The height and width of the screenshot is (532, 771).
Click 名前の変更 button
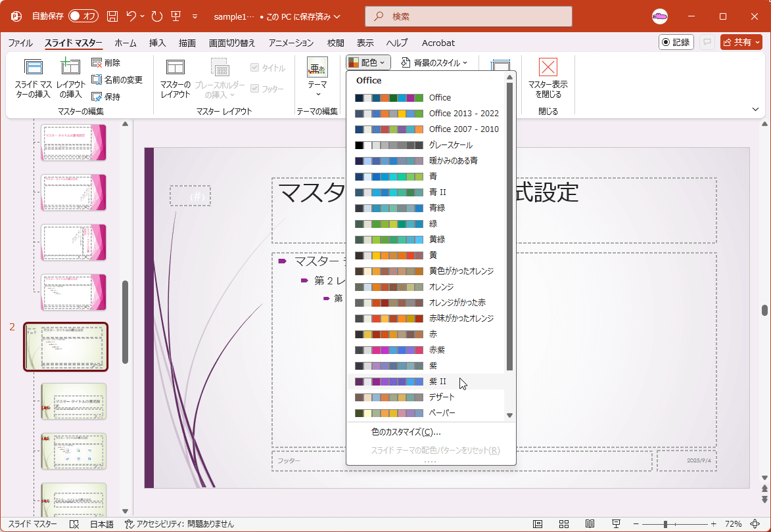118,79
